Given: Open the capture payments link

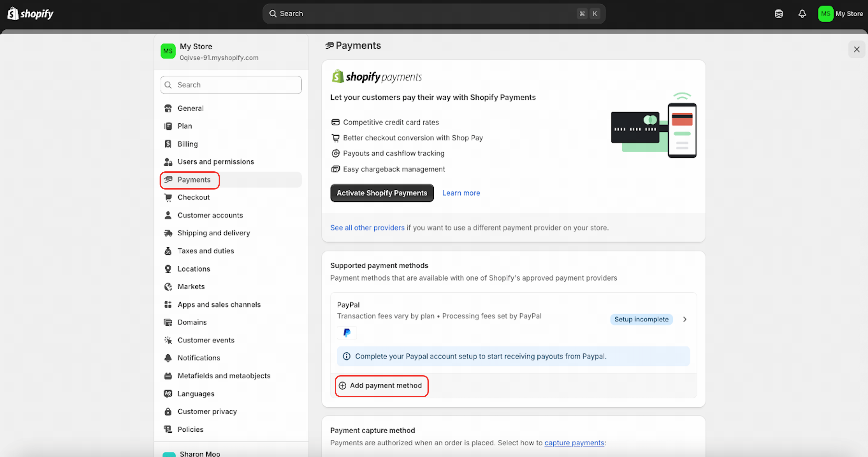Looking at the screenshot, I should (x=574, y=443).
